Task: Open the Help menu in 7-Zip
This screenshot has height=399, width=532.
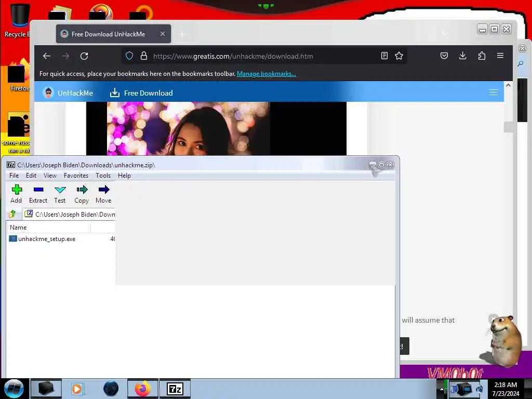Action: [124, 176]
